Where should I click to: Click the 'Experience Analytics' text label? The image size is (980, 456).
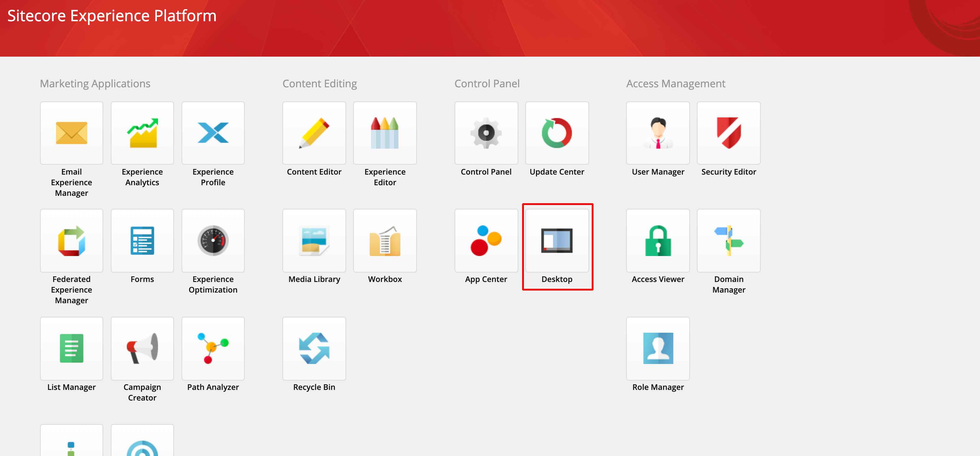[142, 177]
